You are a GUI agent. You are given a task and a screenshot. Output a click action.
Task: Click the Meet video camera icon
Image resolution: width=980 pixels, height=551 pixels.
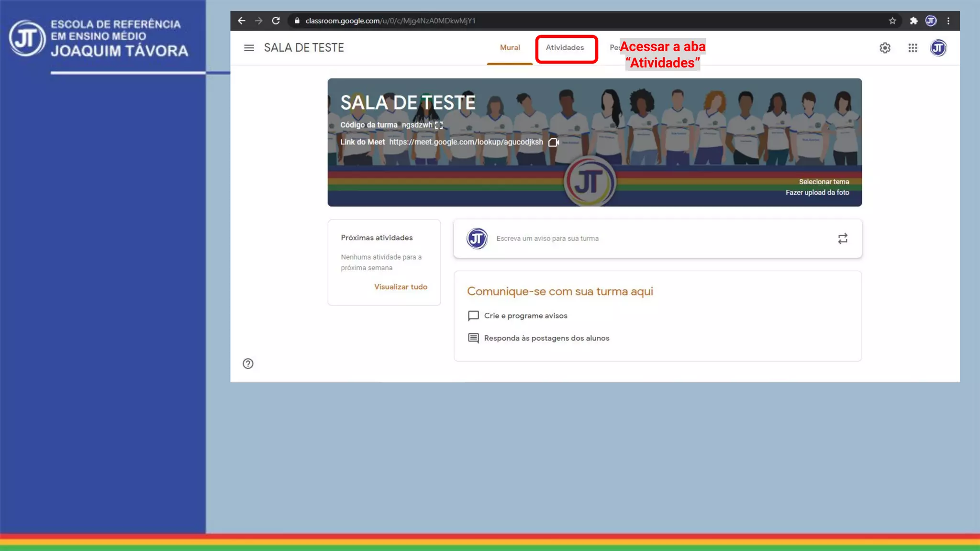[554, 142]
